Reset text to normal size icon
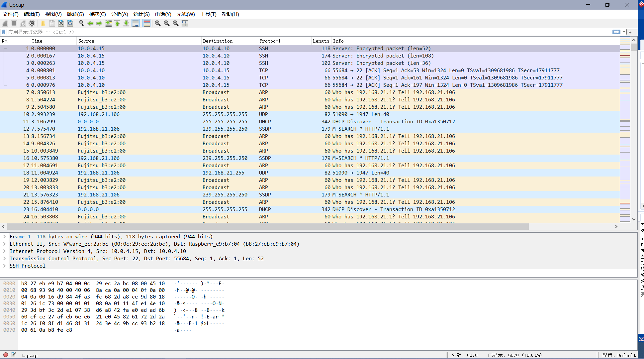This screenshot has width=644, height=359. coord(176,23)
